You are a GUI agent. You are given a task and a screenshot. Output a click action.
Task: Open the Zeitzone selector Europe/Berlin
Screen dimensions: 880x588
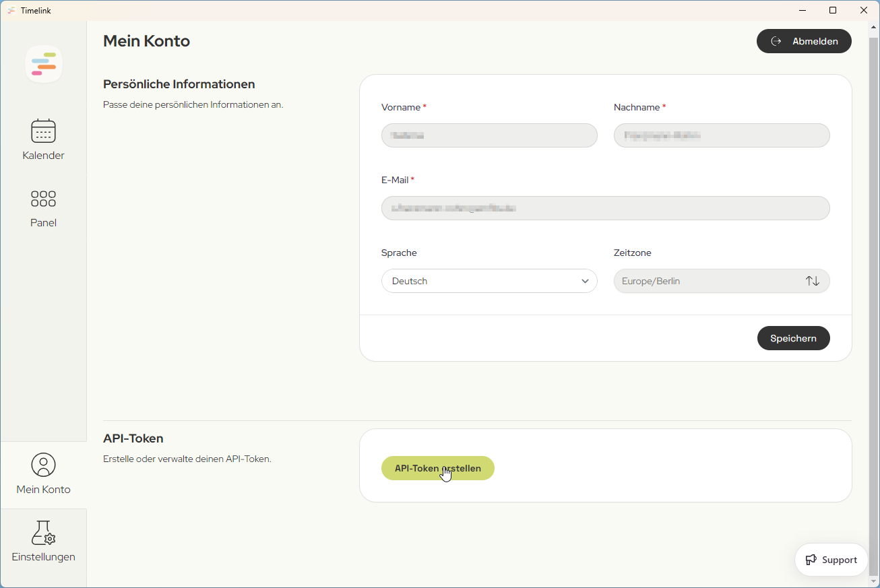[x=722, y=281]
